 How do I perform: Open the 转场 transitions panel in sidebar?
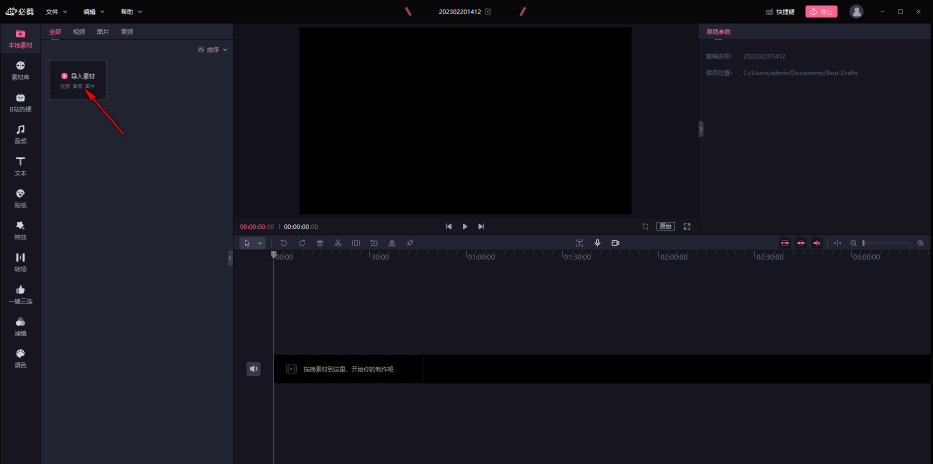tap(20, 261)
